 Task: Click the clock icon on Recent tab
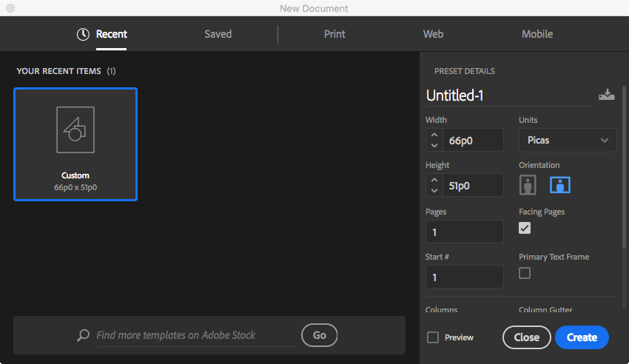(83, 34)
